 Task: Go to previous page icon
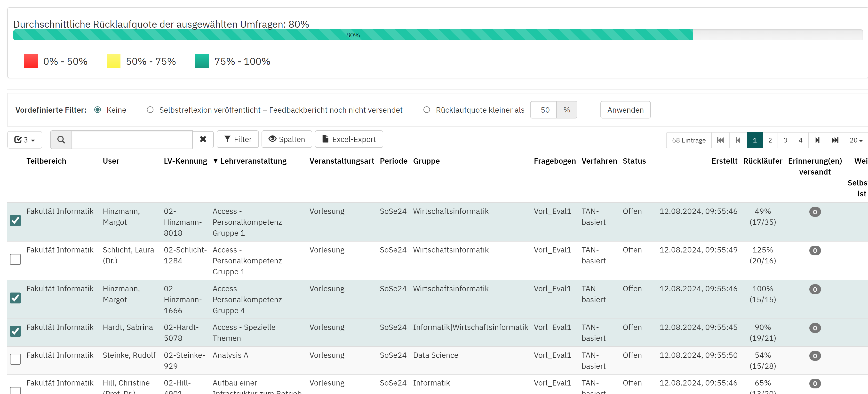click(738, 140)
